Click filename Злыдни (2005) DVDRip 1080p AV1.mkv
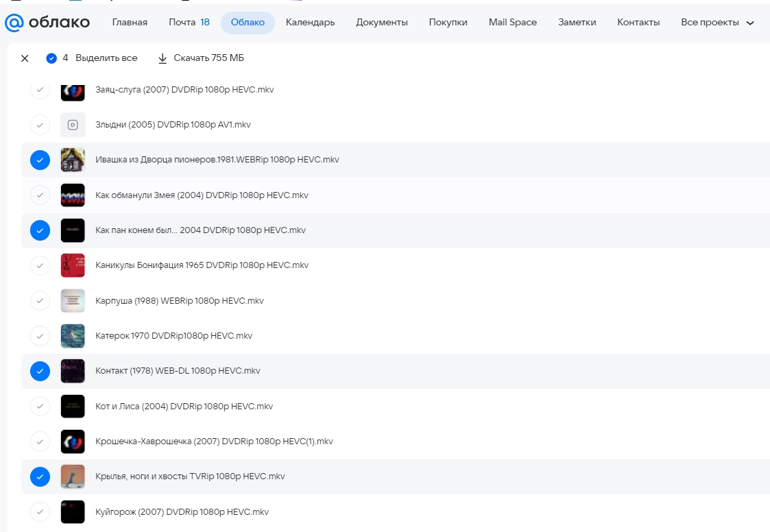770x532 pixels. (173, 125)
